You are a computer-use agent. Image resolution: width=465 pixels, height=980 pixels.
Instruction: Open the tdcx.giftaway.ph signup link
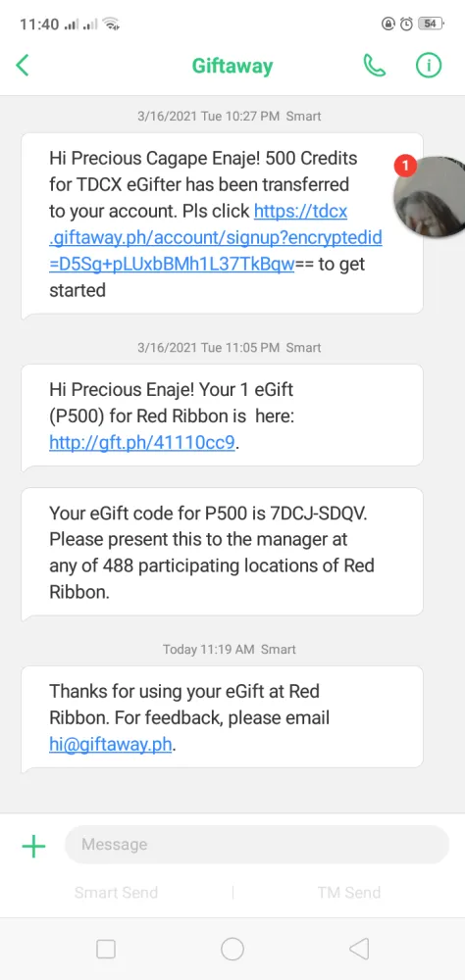pyautogui.click(x=215, y=238)
